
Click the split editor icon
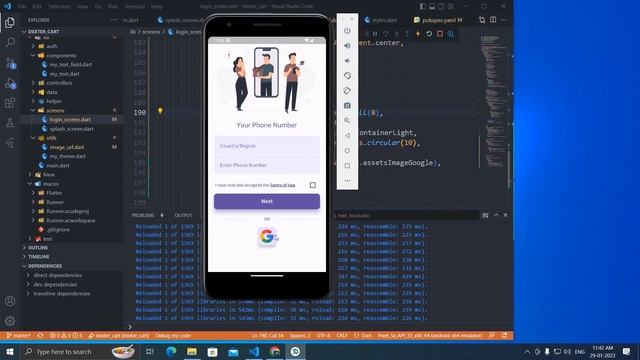493,20
